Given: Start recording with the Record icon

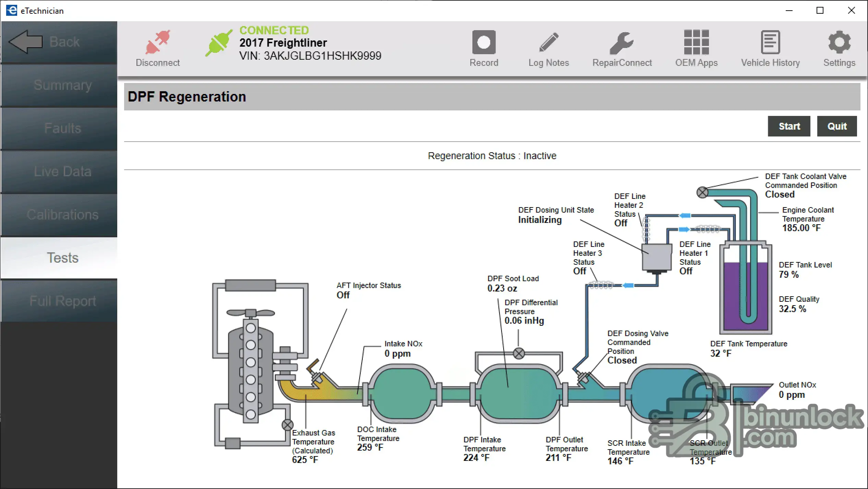Looking at the screenshot, I should [484, 42].
